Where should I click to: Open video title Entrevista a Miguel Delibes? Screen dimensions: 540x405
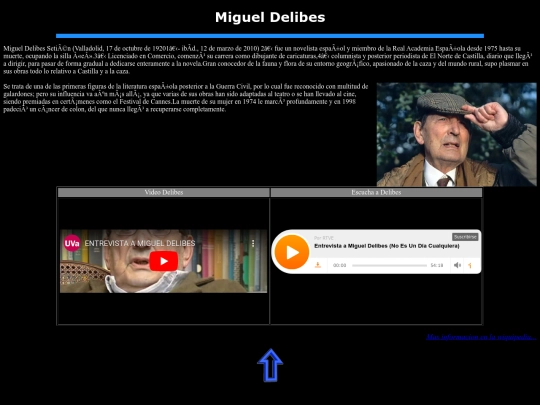(140, 243)
